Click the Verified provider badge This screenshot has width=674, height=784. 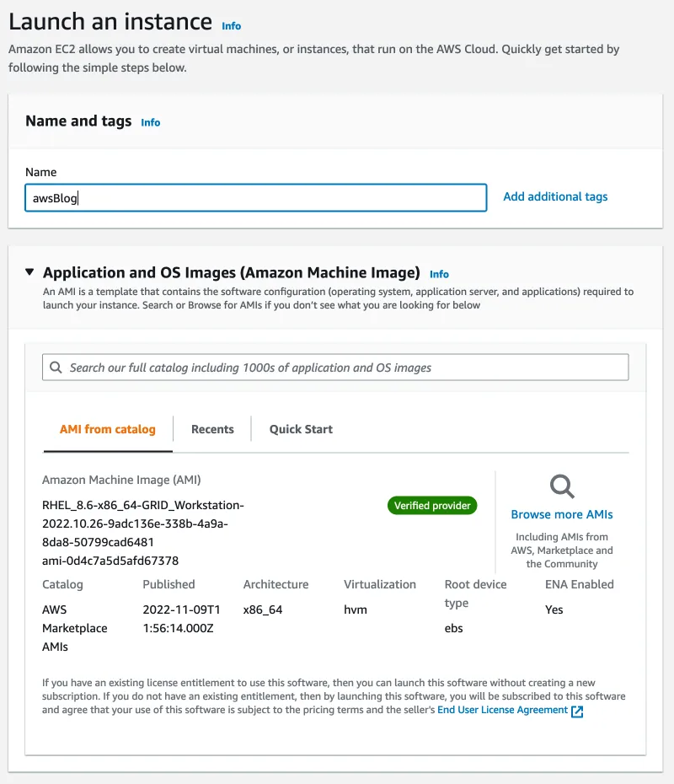432,506
